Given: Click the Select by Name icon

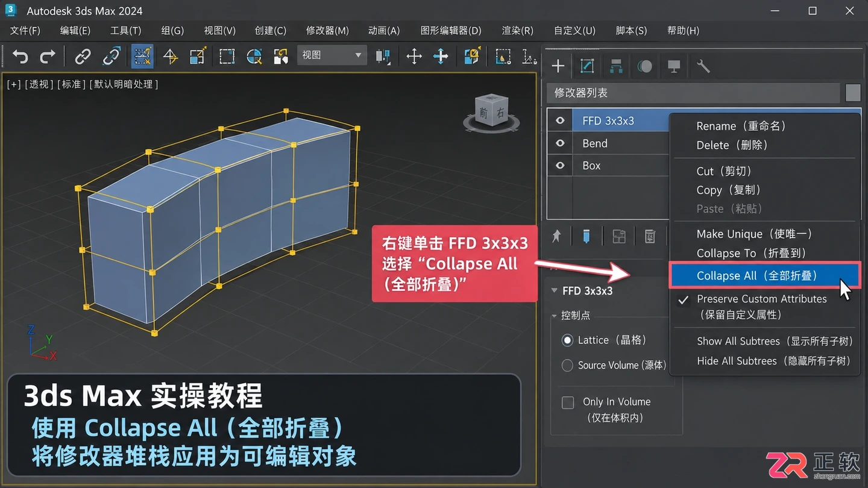Looking at the screenshot, I should pos(171,57).
